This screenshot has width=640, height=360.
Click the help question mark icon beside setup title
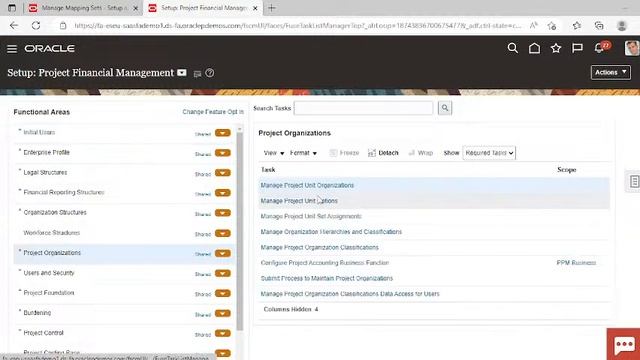point(210,73)
